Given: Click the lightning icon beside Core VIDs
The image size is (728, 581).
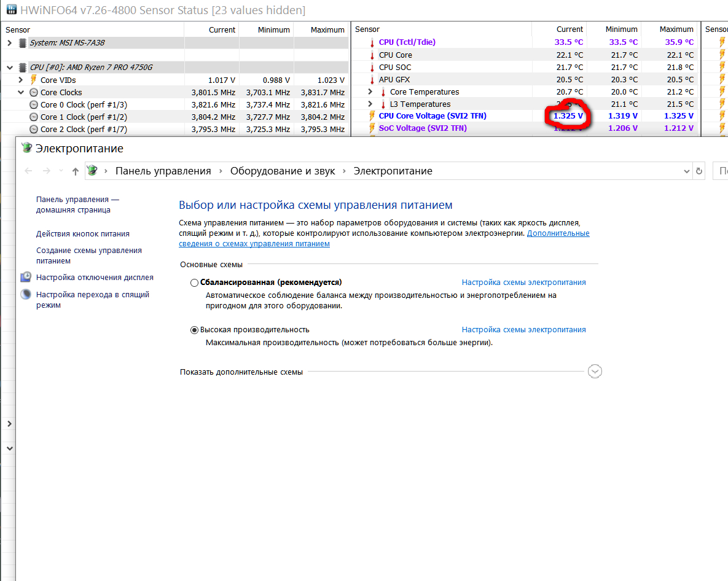Looking at the screenshot, I should point(33,80).
